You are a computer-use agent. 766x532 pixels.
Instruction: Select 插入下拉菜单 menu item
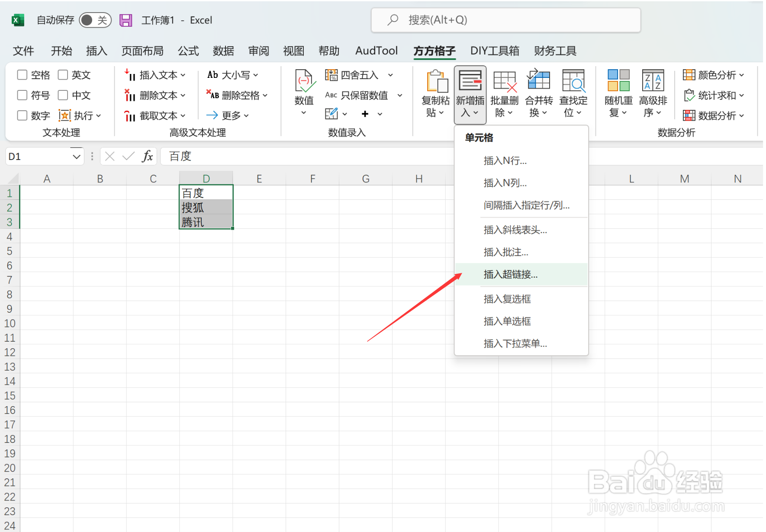pos(521,343)
